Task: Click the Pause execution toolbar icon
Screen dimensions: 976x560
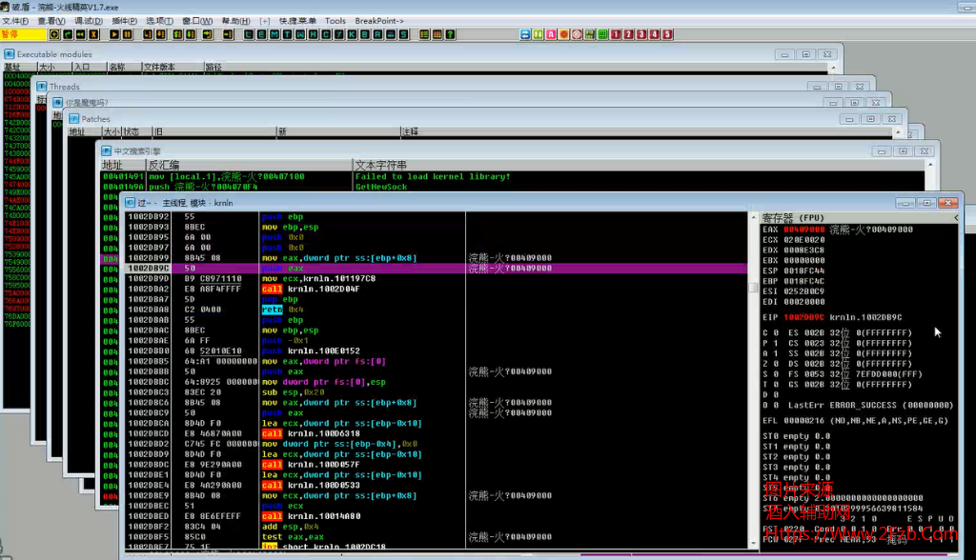Action: coord(128,34)
